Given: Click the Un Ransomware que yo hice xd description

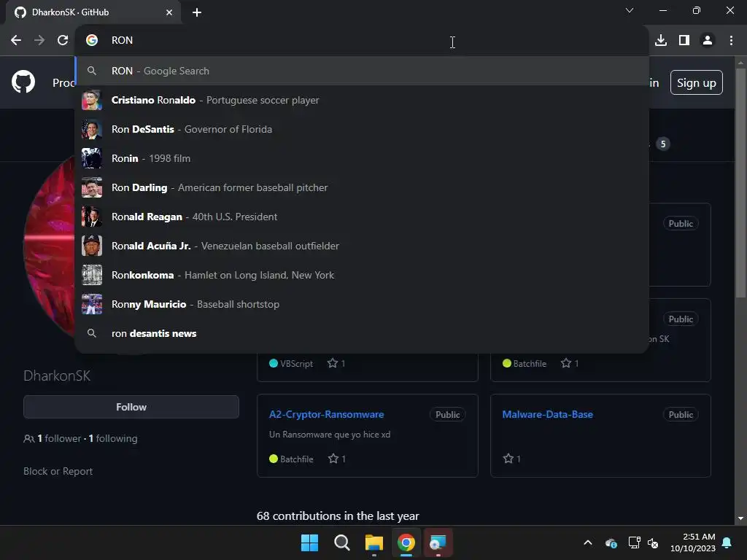Looking at the screenshot, I should (330, 435).
